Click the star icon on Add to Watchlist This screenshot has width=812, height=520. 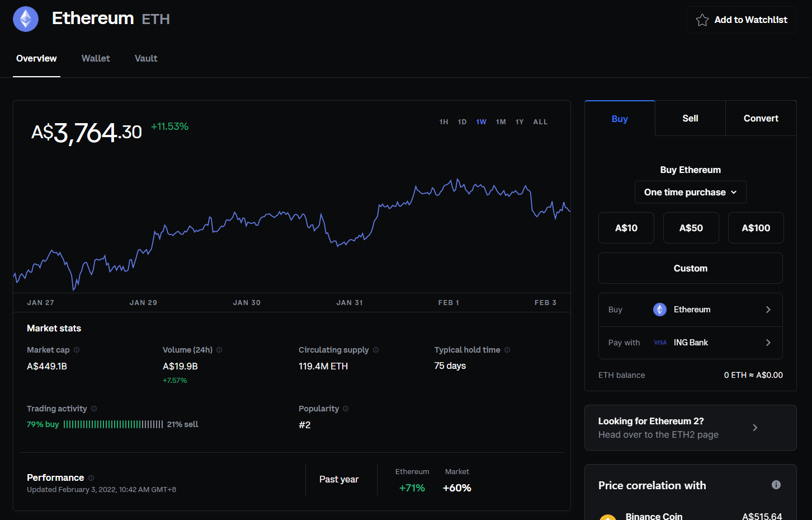(702, 20)
